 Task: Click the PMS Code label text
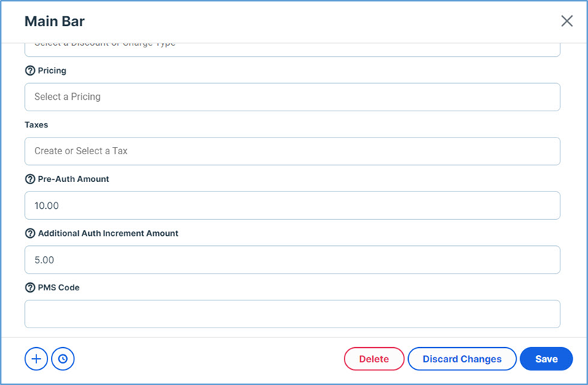click(x=58, y=287)
